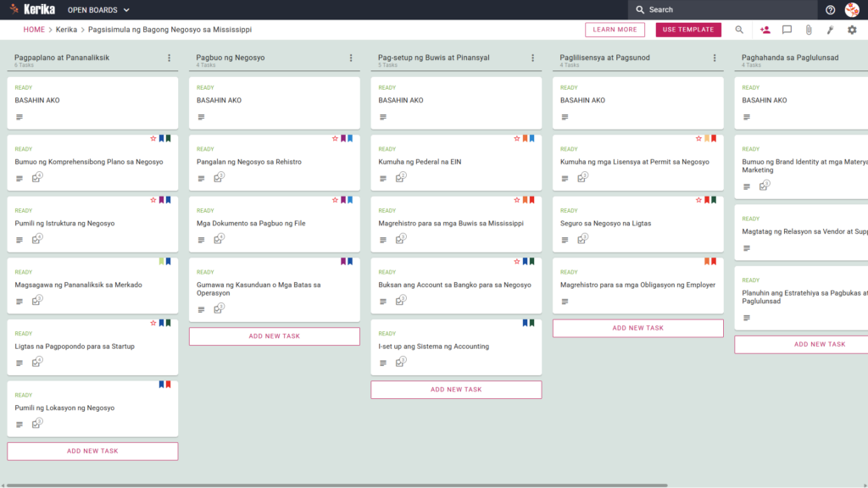Toggle star on Buksan ang Account sa Bangko card
Image resolution: width=868 pixels, height=488 pixels.
517,261
